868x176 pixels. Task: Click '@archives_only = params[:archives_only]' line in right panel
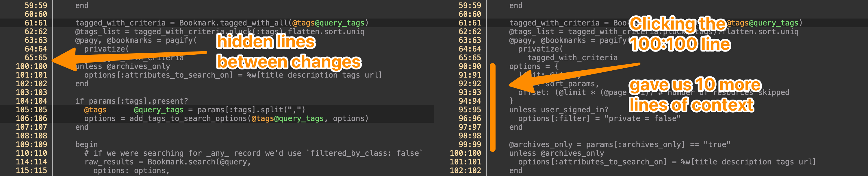pos(619,144)
